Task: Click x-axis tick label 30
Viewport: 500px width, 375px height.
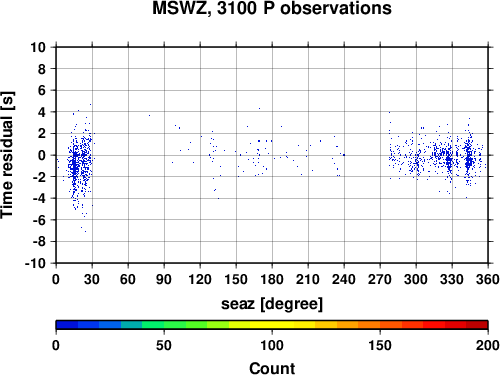Action: point(92,279)
